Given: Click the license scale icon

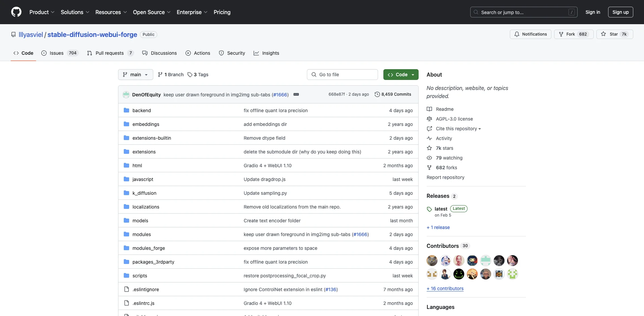Looking at the screenshot, I should (x=429, y=119).
